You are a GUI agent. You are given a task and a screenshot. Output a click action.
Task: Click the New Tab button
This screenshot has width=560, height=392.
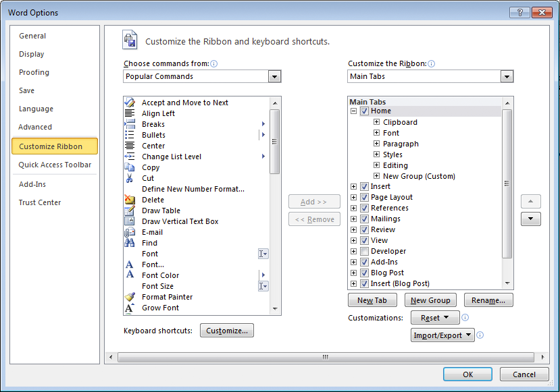372,300
